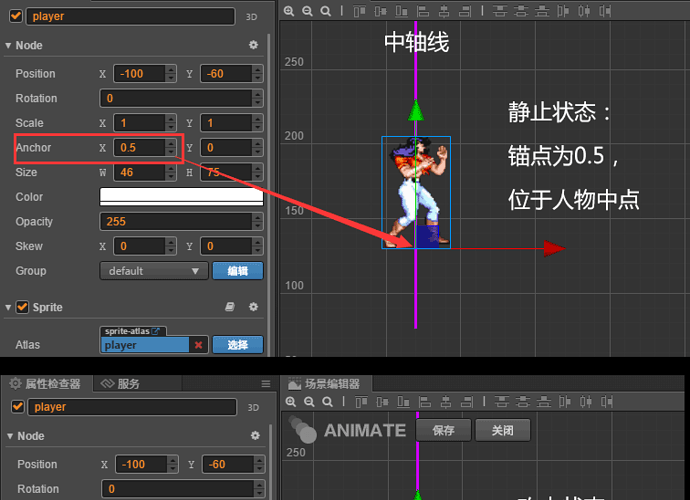
Task: Collapse the upper Node section
Action: [x=8, y=45]
